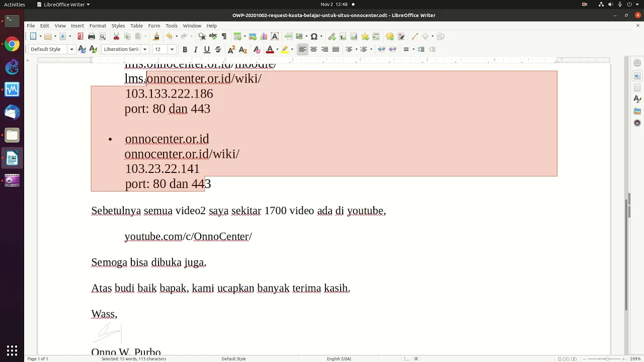
Task: Apply subscript formatting
Action: point(243,49)
